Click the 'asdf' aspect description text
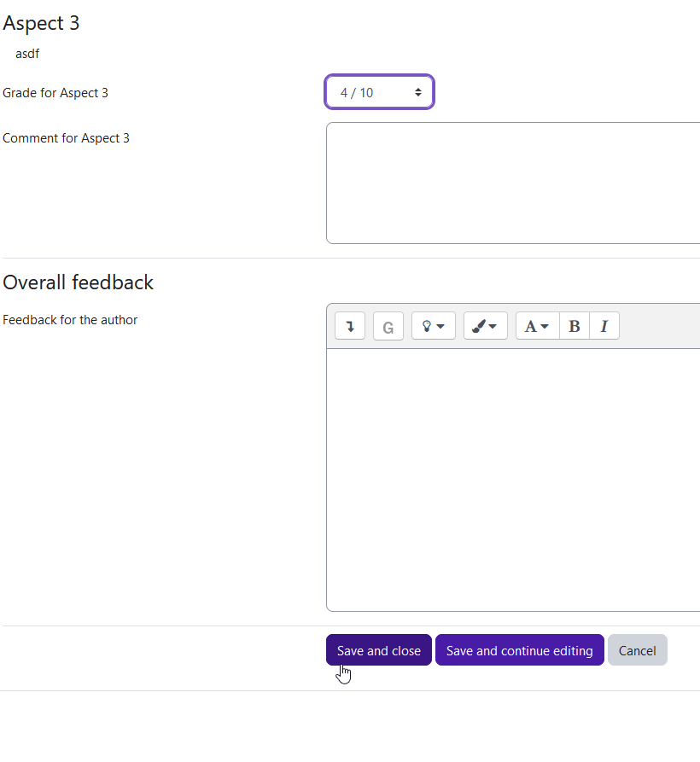This screenshot has height=762, width=700. (x=27, y=54)
